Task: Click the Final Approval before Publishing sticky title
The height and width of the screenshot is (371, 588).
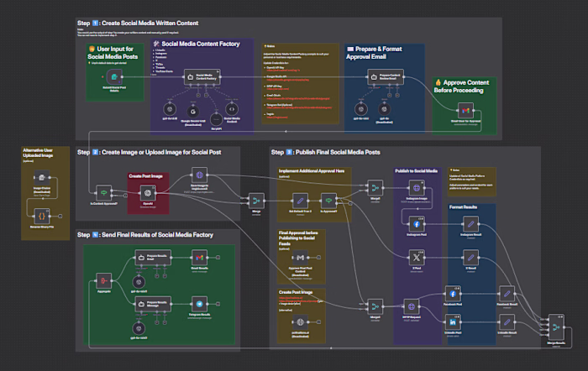Action: [298, 238]
